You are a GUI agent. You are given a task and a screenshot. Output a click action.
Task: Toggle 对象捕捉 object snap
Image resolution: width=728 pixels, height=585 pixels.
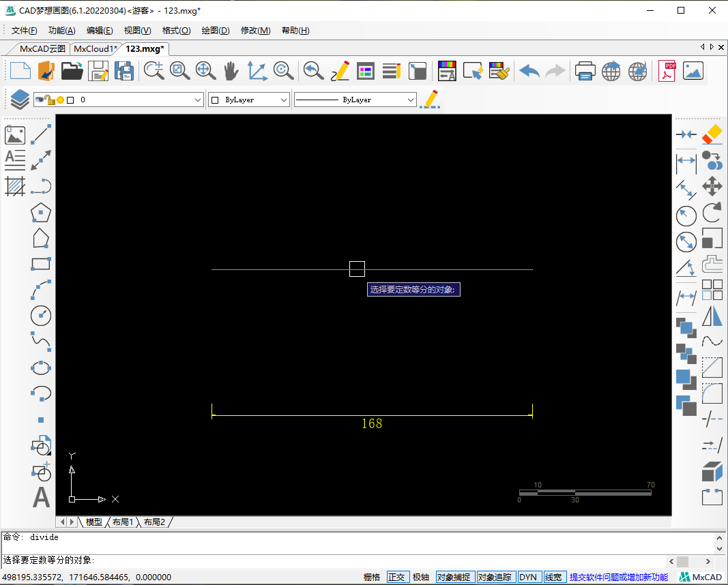coord(454,577)
